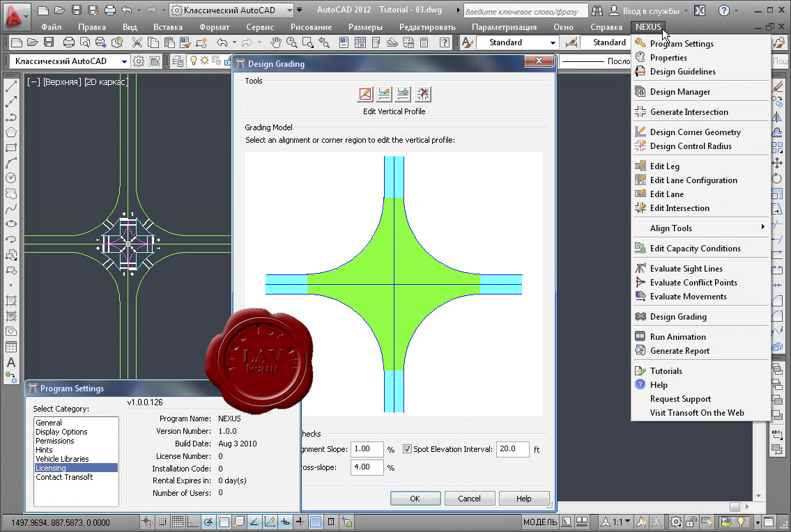Open Print Preview in the standard toolbar
Viewport: 791px width, 532px height.
click(85, 43)
